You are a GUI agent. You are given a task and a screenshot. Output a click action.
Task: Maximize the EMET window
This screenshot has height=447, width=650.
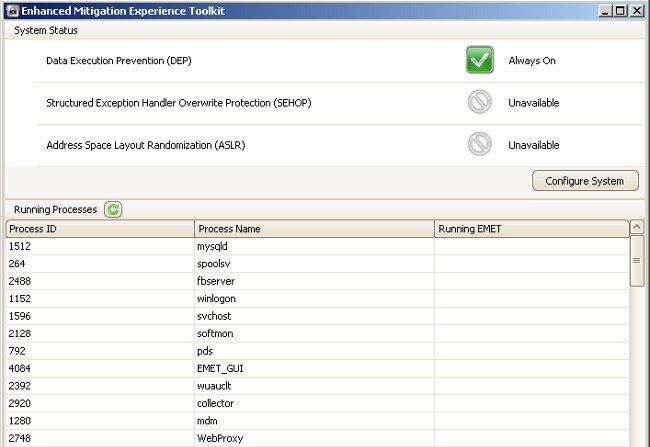tap(620, 11)
